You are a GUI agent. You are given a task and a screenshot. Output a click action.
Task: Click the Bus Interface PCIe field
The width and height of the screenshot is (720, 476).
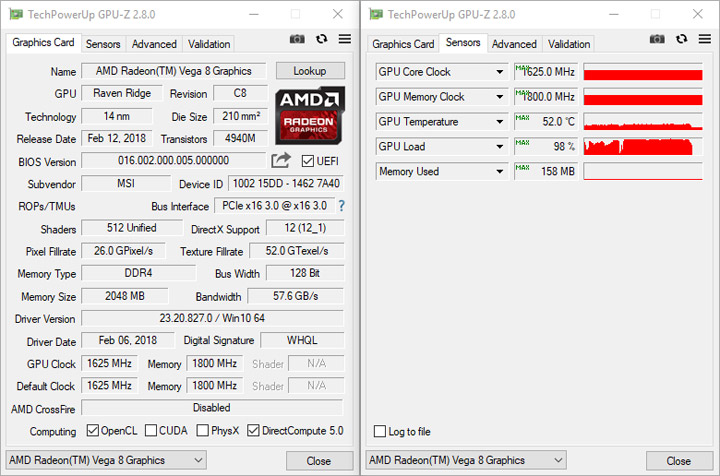(x=275, y=206)
